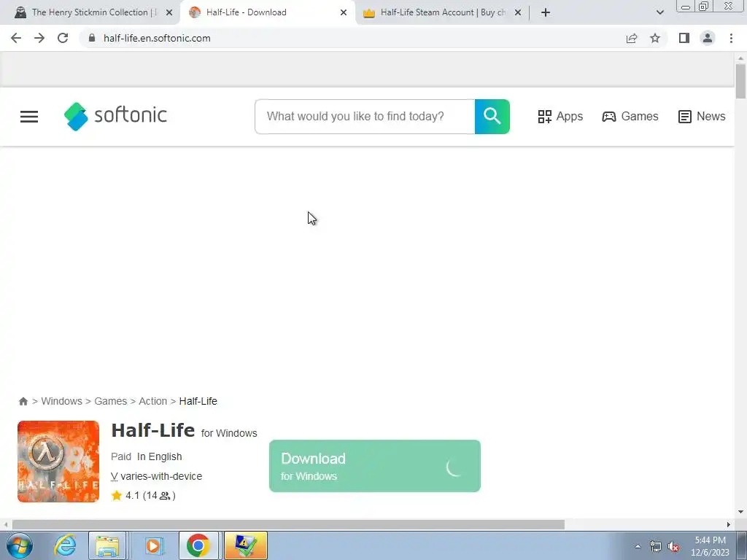
Task: Share this page via share icon
Action: [x=632, y=38]
